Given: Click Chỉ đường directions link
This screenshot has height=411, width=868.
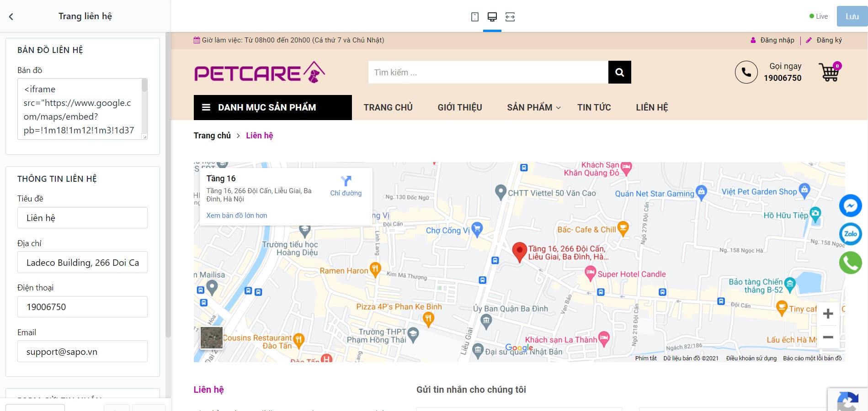Looking at the screenshot, I should 346,193.
